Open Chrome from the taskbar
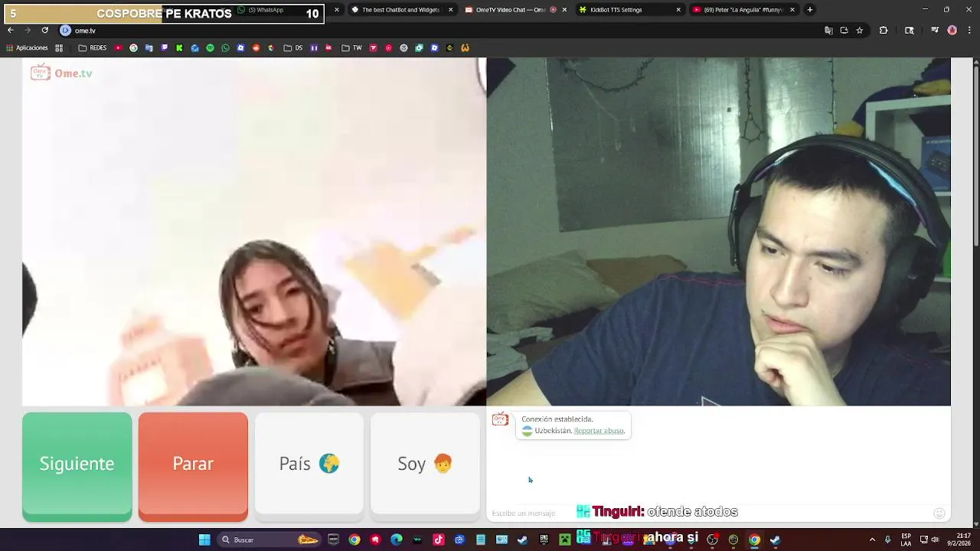 [x=354, y=540]
